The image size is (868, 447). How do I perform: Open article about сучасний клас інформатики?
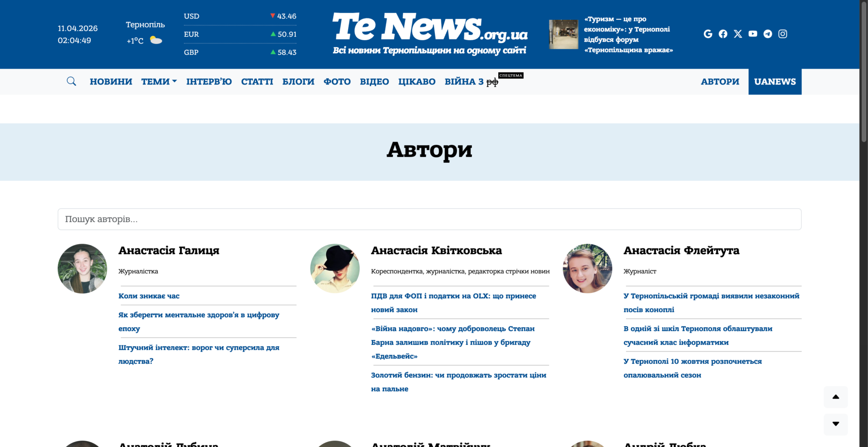698,335
